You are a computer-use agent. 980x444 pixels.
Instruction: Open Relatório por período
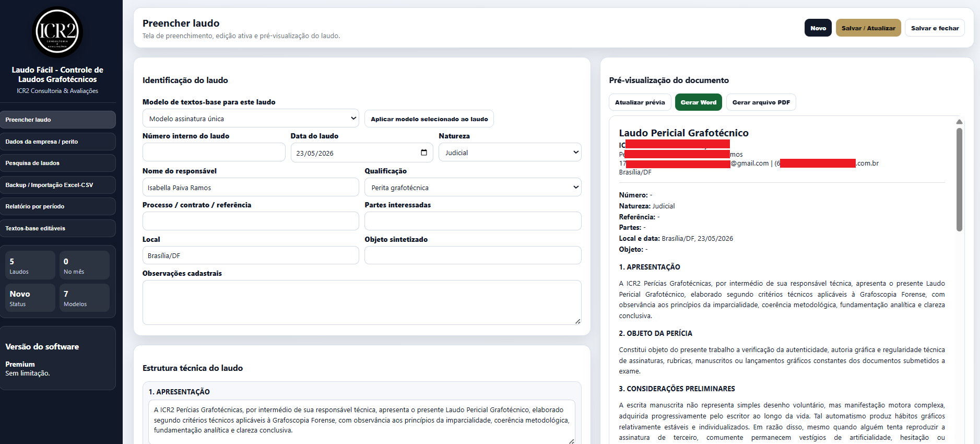click(x=58, y=206)
